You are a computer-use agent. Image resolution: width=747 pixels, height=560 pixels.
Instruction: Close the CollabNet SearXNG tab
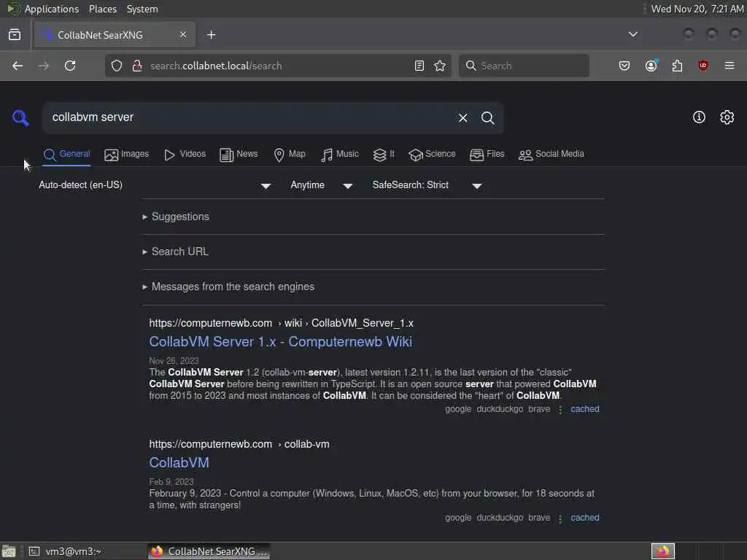183,35
